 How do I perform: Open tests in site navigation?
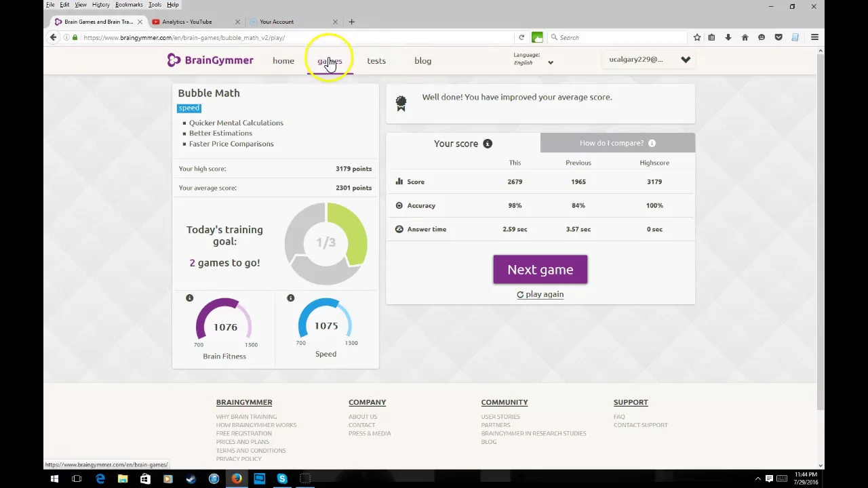pyautogui.click(x=376, y=60)
